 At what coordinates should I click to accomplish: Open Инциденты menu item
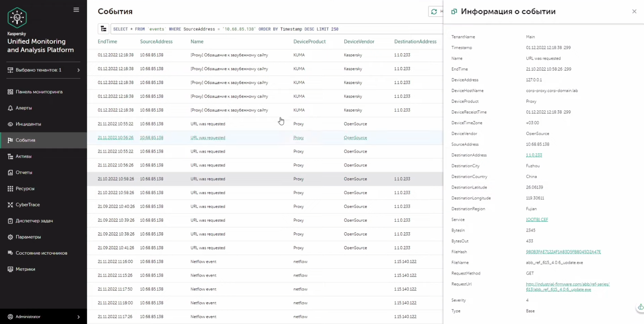28,124
